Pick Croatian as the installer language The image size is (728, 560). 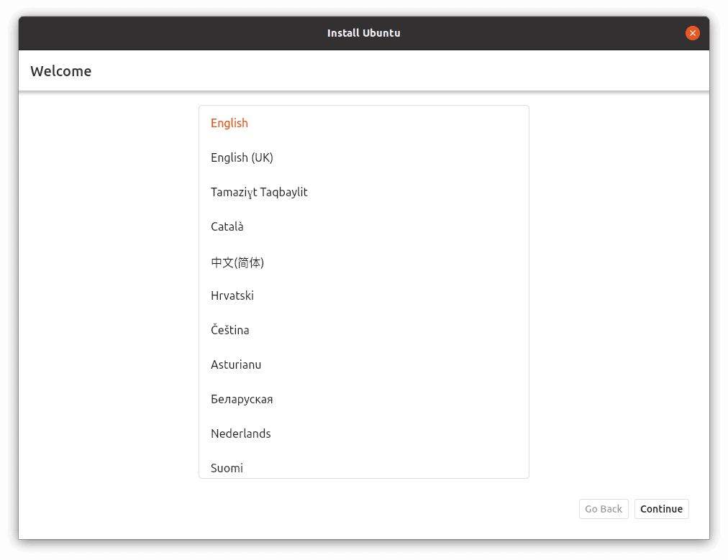(232, 295)
